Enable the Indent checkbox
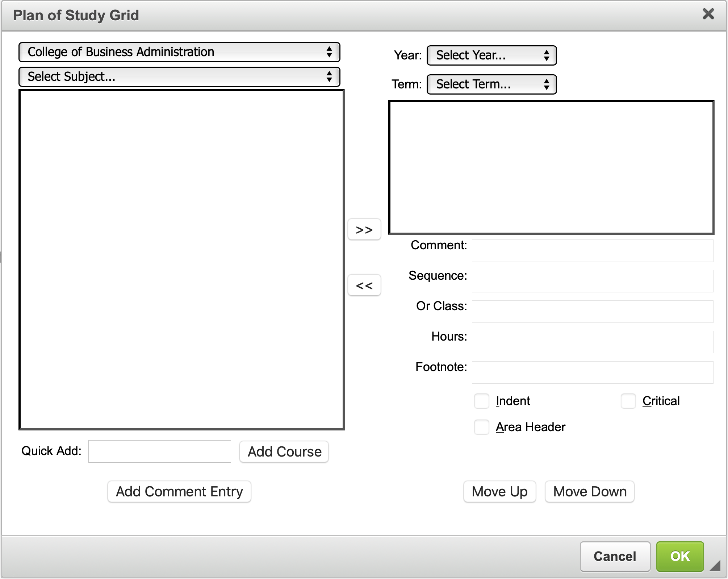 click(481, 401)
